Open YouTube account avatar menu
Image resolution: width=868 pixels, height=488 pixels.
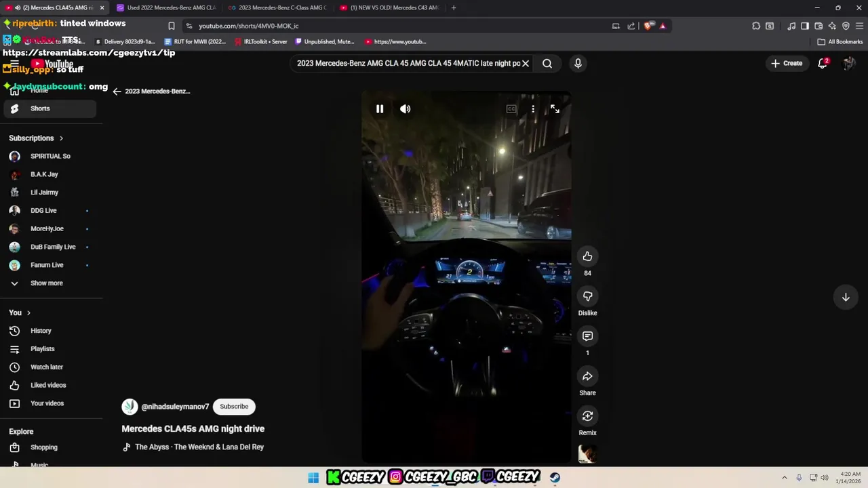coord(849,64)
